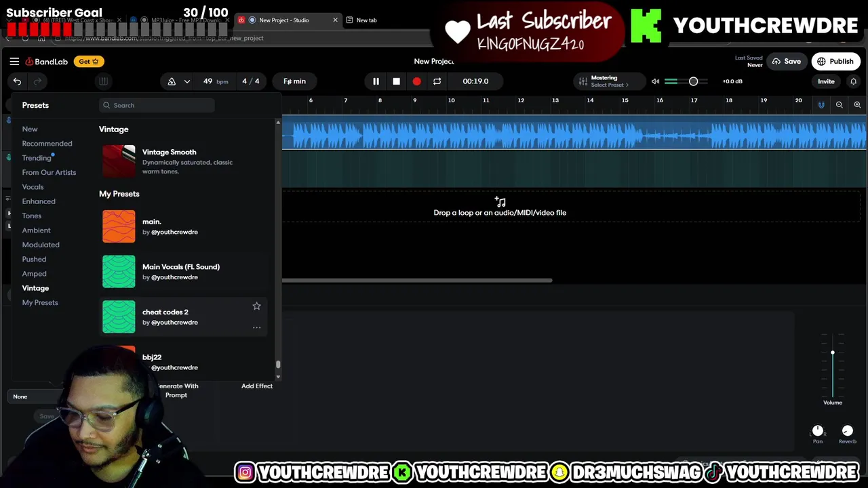Select the Main Vocals (FL Sound) preset

click(x=183, y=271)
